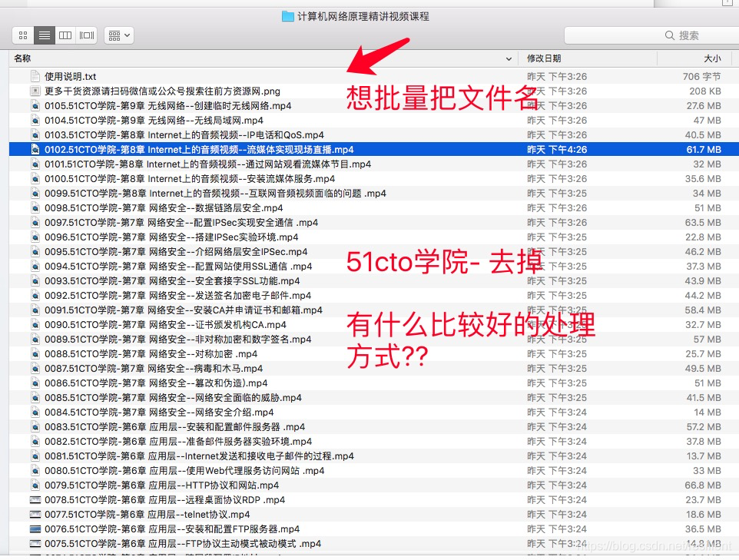Toggle sort direction chevron in 名称 header
The height and width of the screenshot is (560, 739).
tap(509, 59)
